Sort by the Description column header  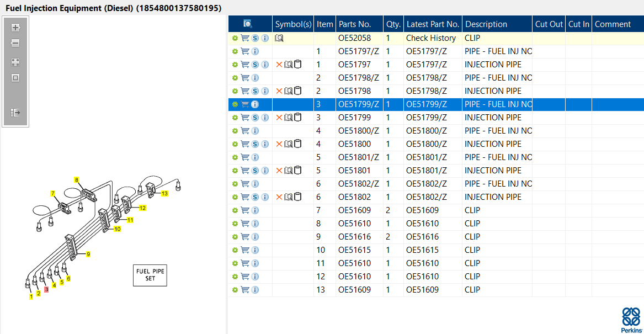pos(497,24)
